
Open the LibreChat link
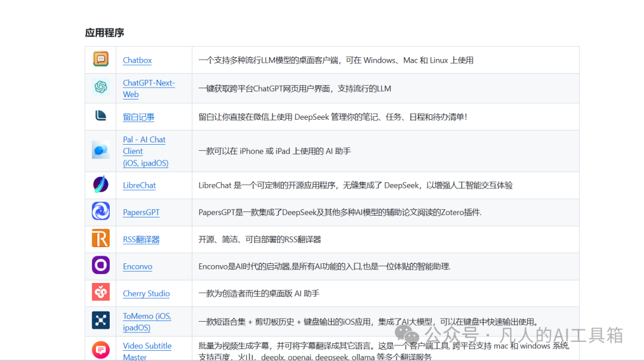[139, 185]
